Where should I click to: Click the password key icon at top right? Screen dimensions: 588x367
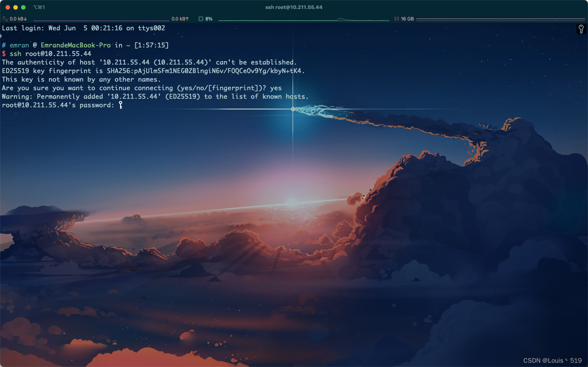click(x=581, y=29)
